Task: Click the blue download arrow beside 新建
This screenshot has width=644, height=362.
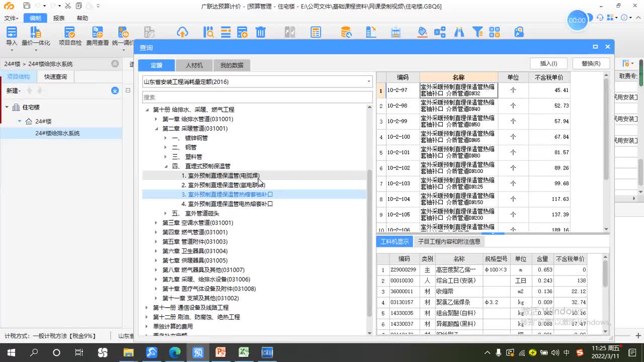Action: [115, 90]
